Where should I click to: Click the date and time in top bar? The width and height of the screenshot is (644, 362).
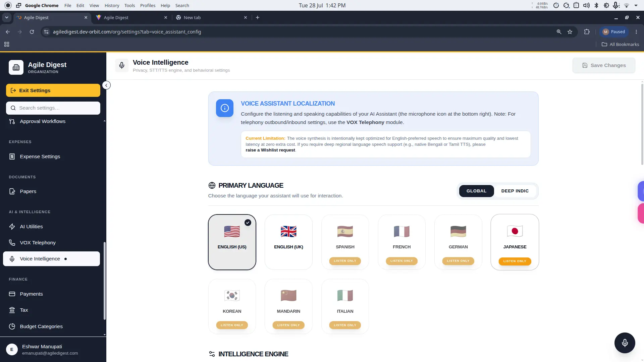[x=322, y=5]
